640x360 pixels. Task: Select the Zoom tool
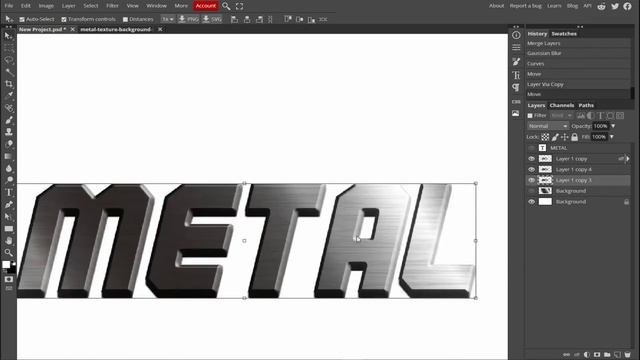(x=9, y=252)
